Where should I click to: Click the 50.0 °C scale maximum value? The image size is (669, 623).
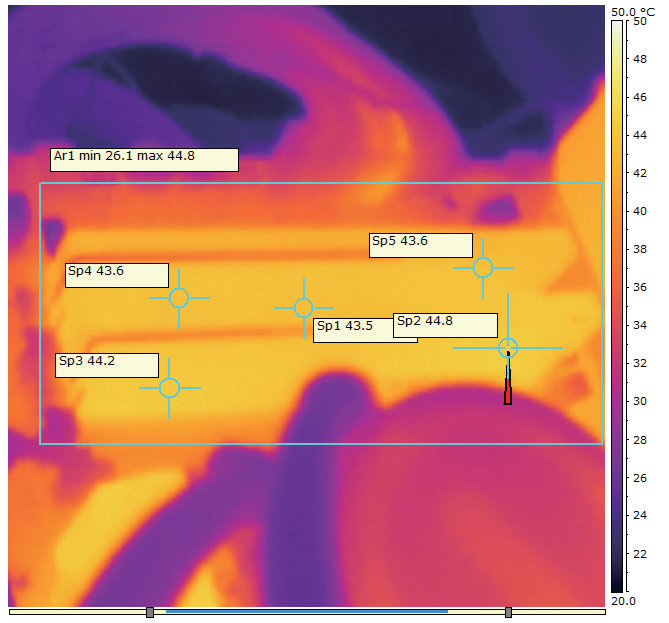(x=633, y=12)
